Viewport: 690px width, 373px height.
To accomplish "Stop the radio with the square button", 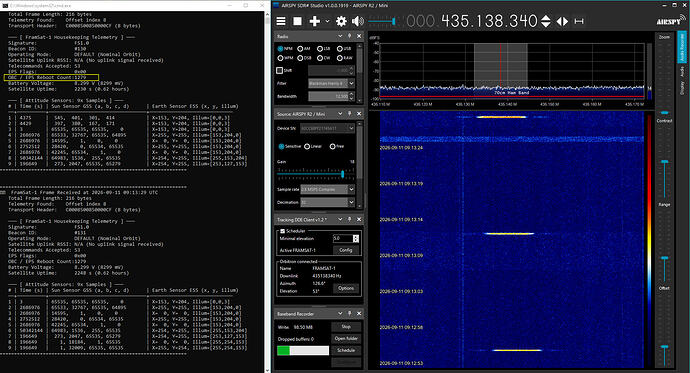I will [297, 21].
